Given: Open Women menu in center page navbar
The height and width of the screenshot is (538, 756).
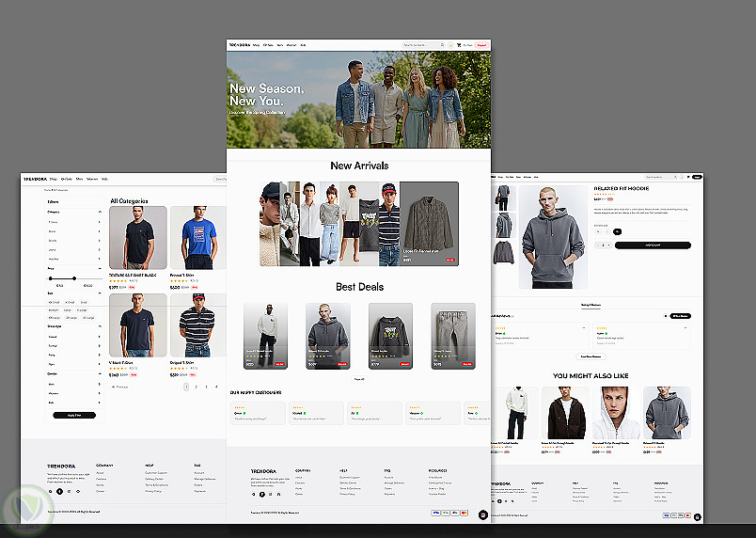Looking at the screenshot, I should coord(291,45).
